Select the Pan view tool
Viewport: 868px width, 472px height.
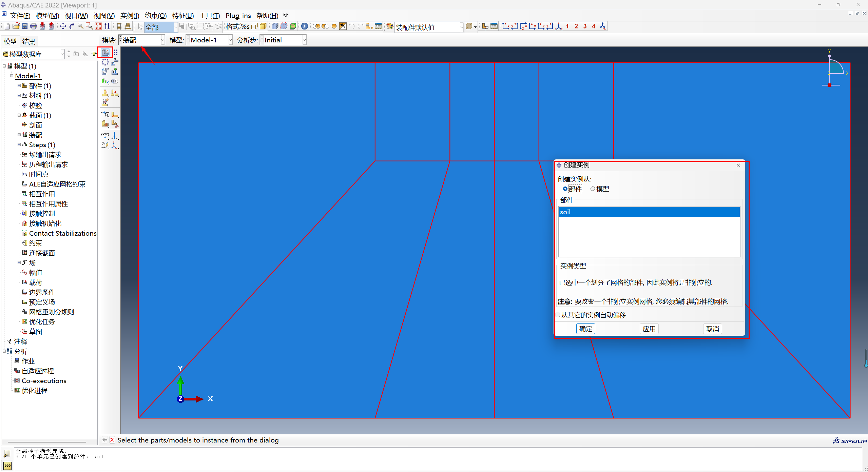pyautogui.click(x=63, y=26)
